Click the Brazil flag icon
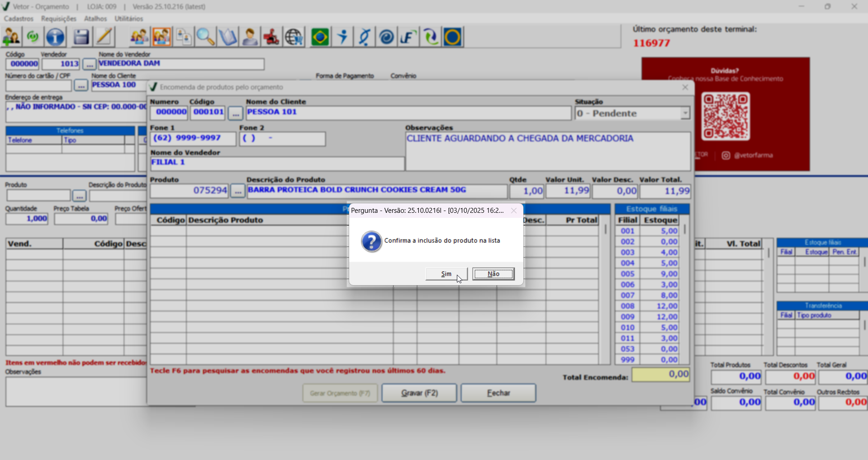 point(320,37)
